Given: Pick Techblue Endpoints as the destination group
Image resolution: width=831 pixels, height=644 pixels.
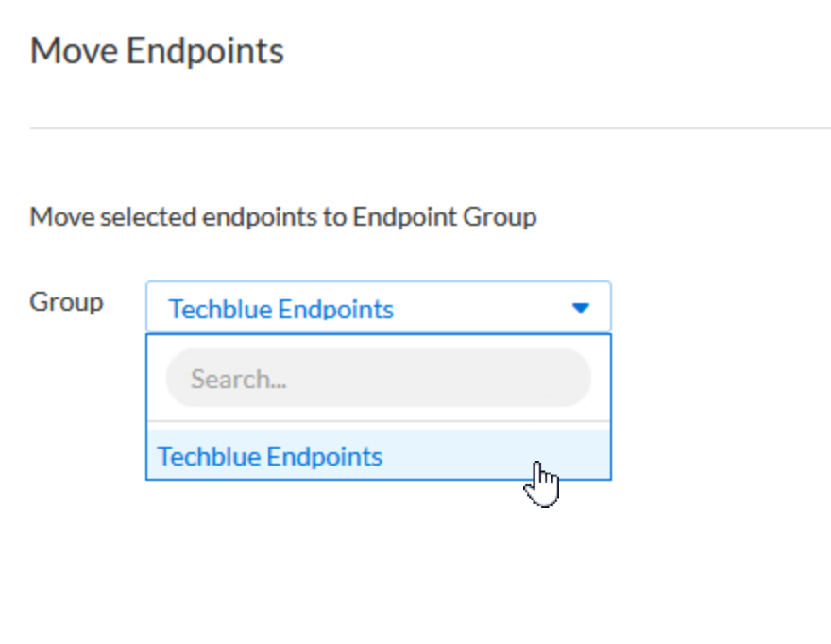Looking at the screenshot, I should click(x=270, y=457).
